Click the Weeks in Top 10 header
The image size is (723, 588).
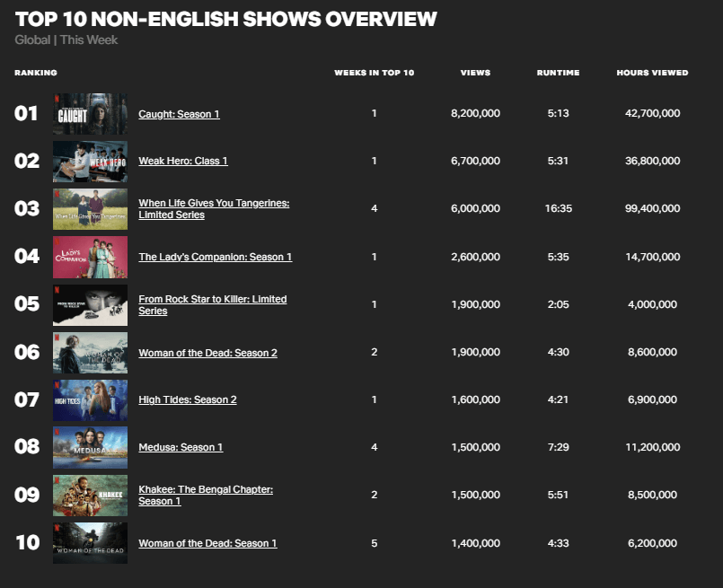[x=375, y=73]
